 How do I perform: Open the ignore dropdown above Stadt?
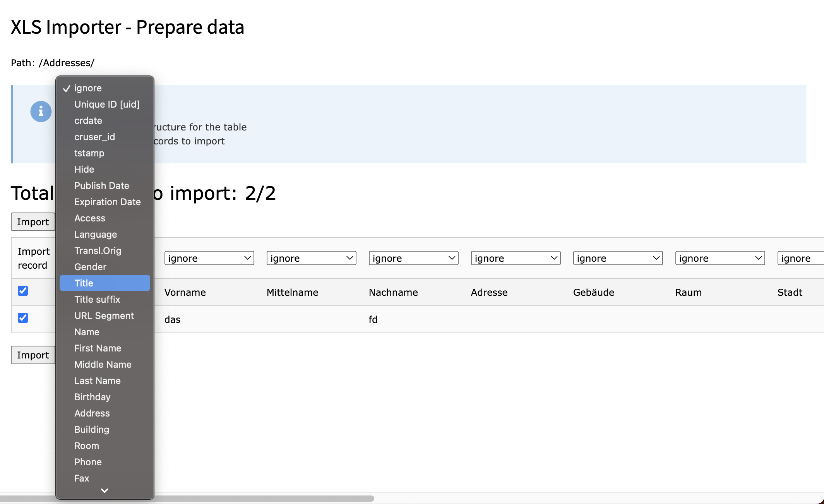800,258
